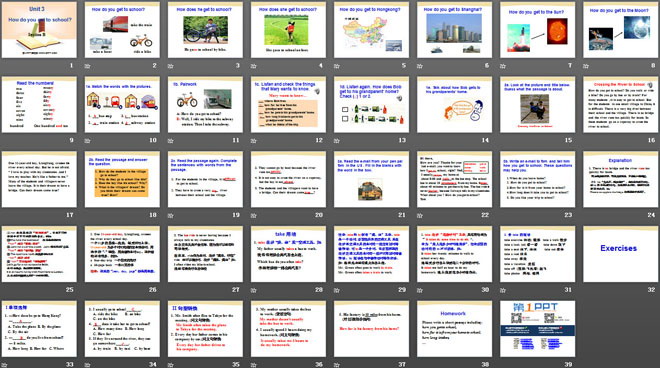Click the star icon under slide 20
The image size is (660, 368).
pos(254,216)
